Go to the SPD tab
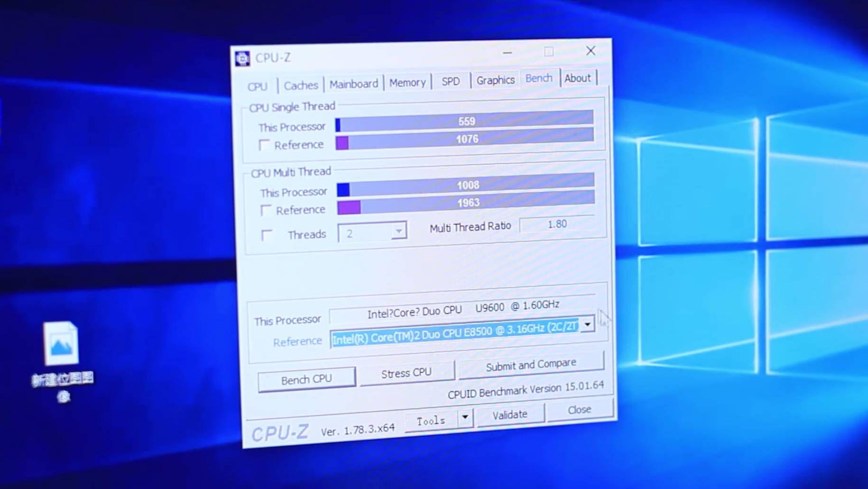The width and height of the screenshot is (868, 489). (450, 82)
